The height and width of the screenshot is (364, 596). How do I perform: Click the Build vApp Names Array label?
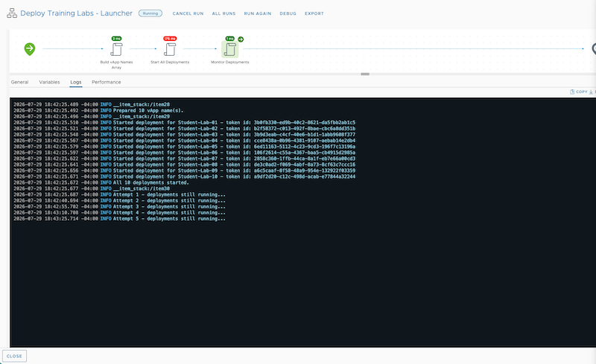116,65
